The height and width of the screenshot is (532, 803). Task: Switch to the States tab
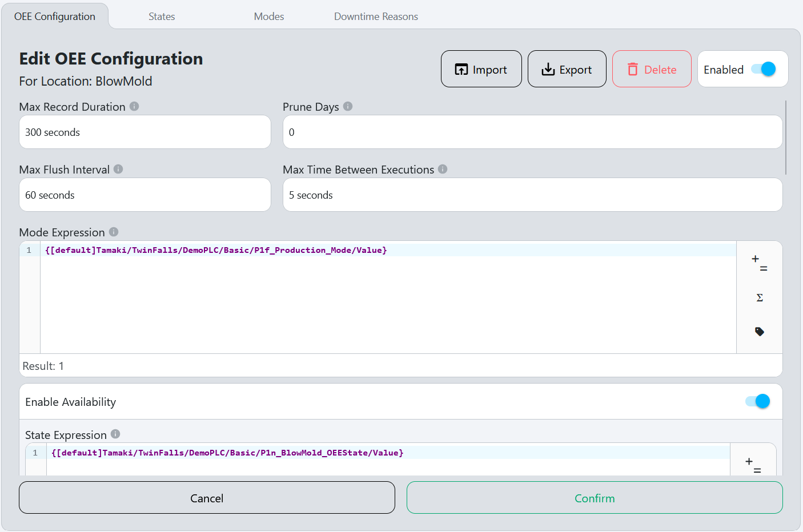pos(162,16)
